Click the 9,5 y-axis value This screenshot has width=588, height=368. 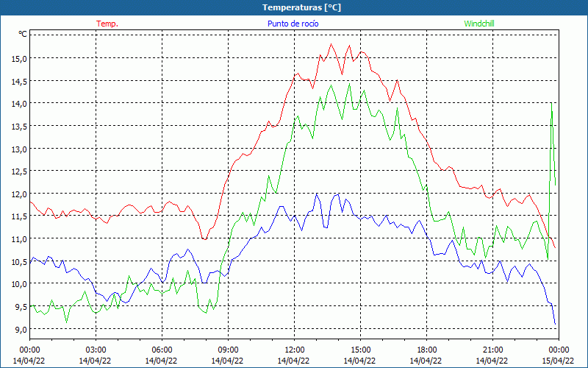[22, 306]
